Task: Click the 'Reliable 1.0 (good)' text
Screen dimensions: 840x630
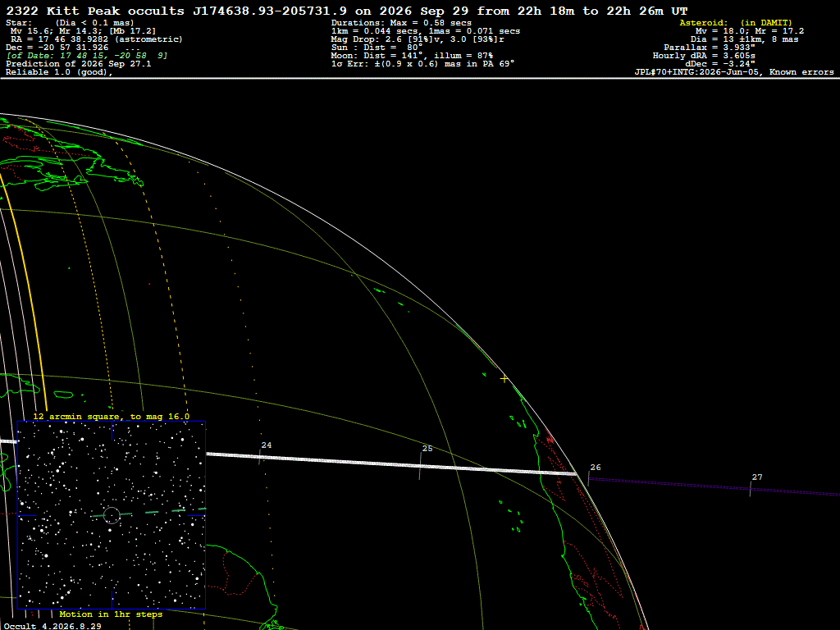Action: tap(59, 72)
